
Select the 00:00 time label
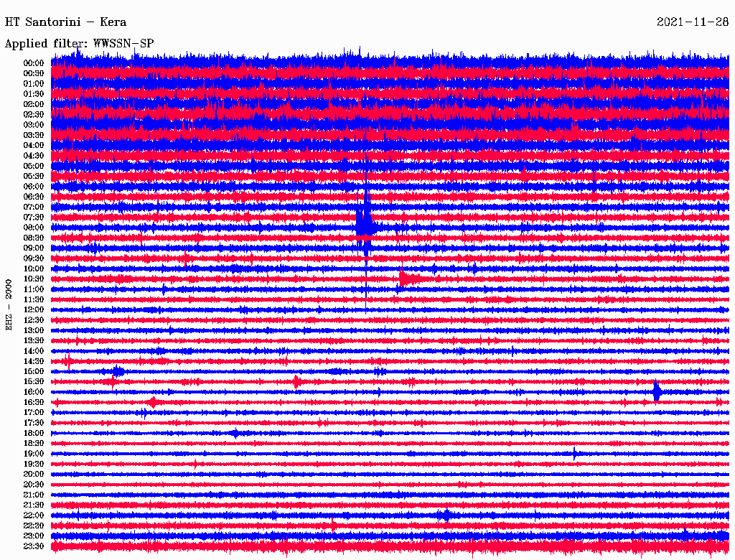pos(34,63)
